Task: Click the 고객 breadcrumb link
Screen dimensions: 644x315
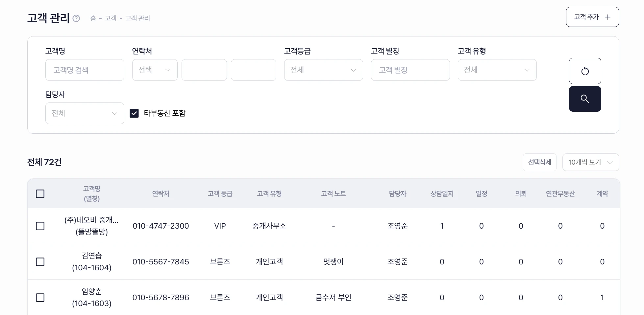Action: [x=111, y=18]
